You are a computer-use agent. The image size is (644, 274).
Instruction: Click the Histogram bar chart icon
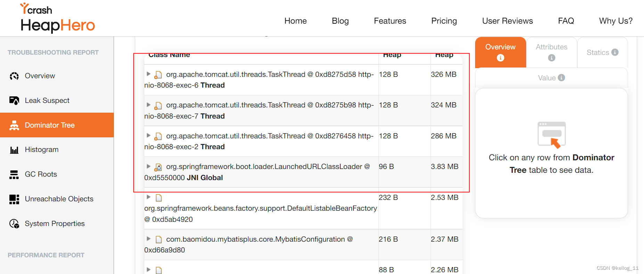(x=14, y=150)
